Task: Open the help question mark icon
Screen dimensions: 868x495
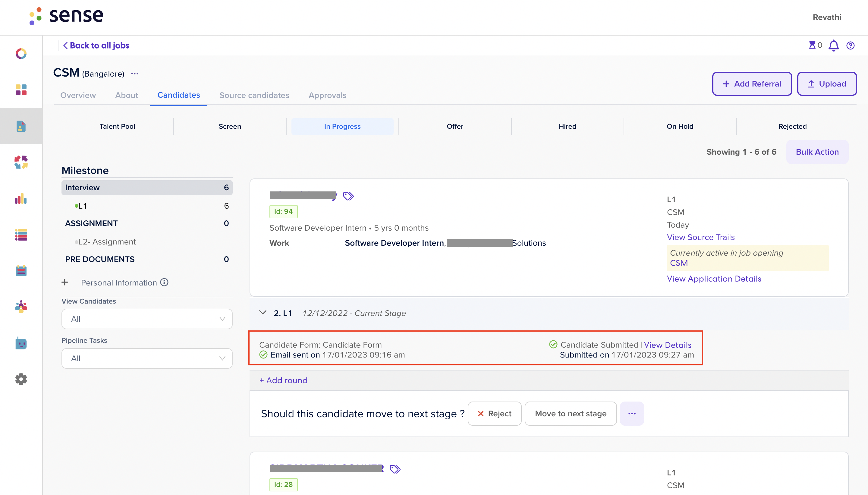Action: [850, 46]
